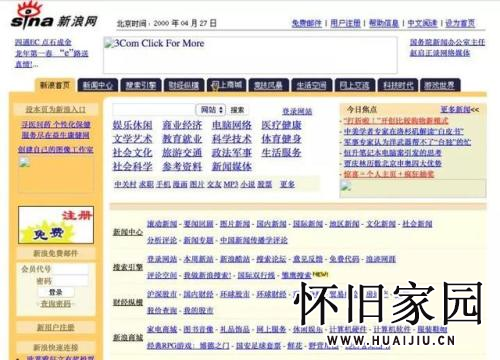This screenshot has width=500, height=360.
Task: Switch to the 新闻中心 tab
Action: point(98,85)
